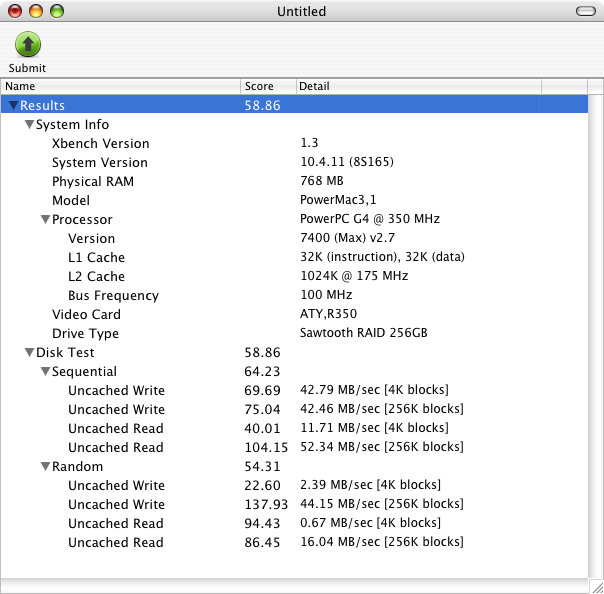Collapse the Results disclosure triangle
The height and width of the screenshot is (594, 604).
pyautogui.click(x=13, y=105)
